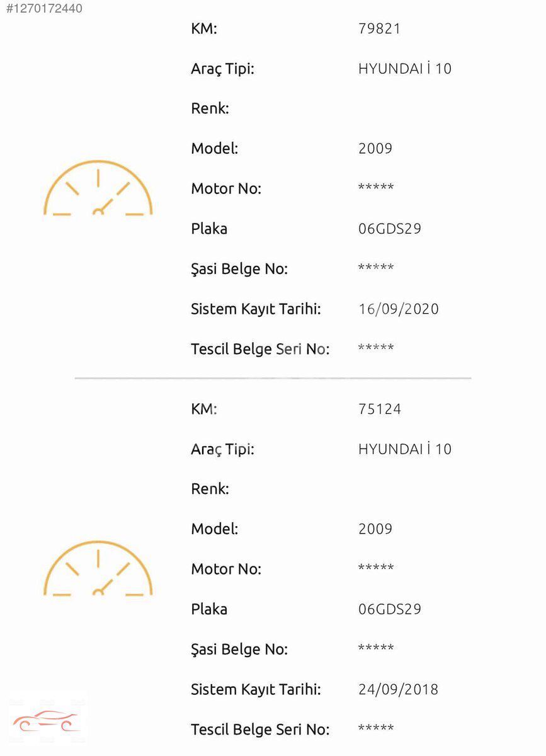
Task: Click the listing ID #1270172440
Action: tap(43, 9)
